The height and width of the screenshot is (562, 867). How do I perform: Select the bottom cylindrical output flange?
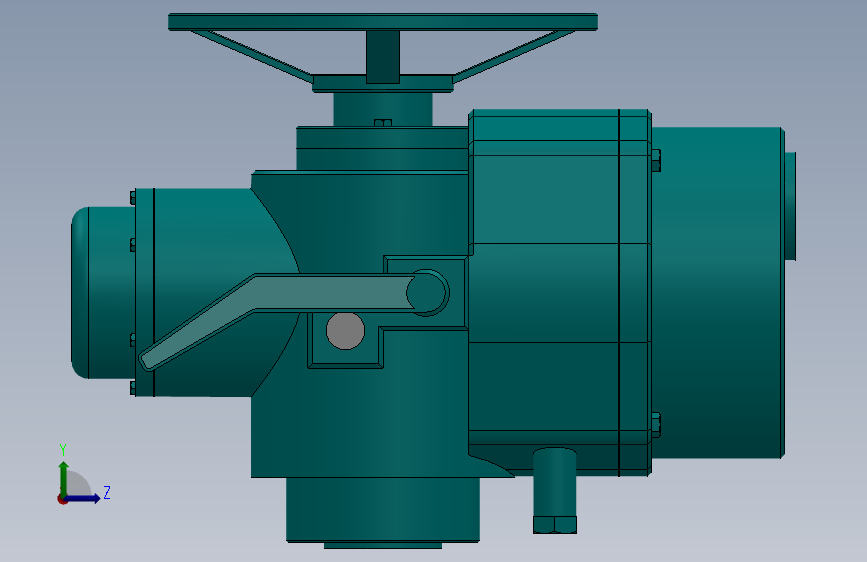(383, 509)
